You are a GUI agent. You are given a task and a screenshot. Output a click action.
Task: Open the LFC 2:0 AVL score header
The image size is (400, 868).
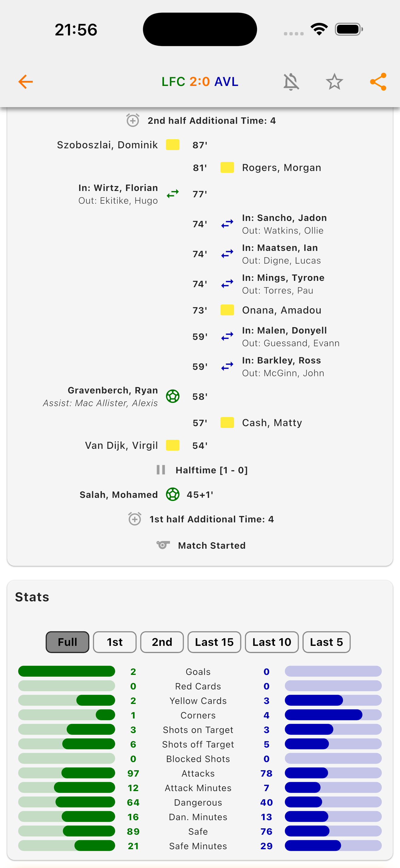200,81
